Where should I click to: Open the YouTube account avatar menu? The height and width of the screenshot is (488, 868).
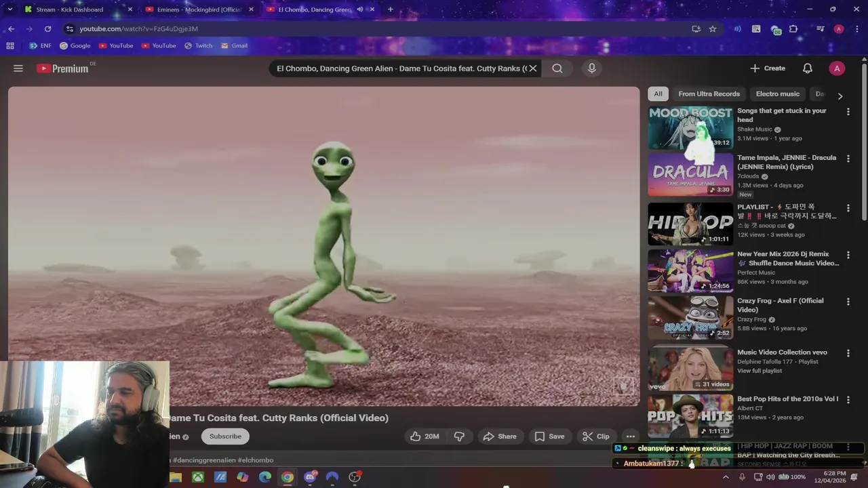point(837,68)
